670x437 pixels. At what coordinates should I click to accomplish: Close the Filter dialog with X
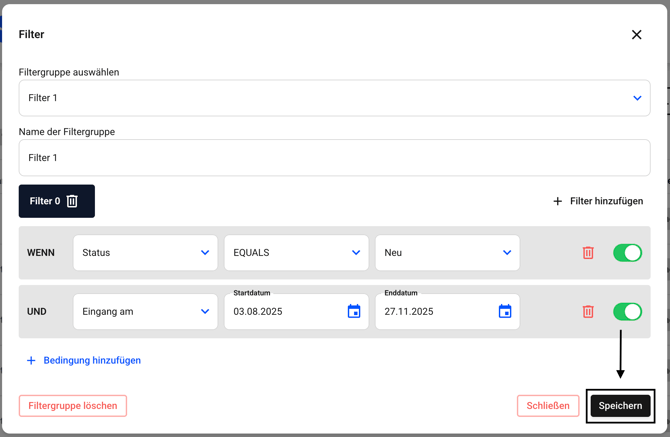pyautogui.click(x=636, y=35)
